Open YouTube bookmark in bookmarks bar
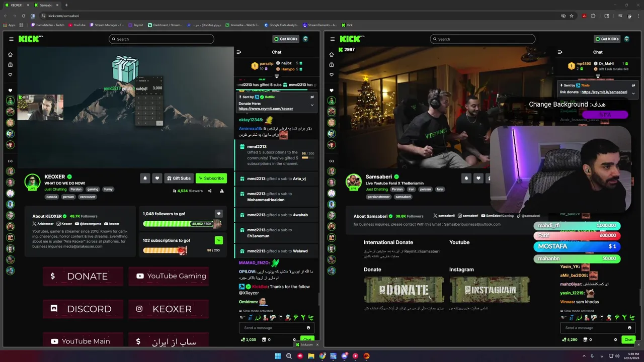 77,25
